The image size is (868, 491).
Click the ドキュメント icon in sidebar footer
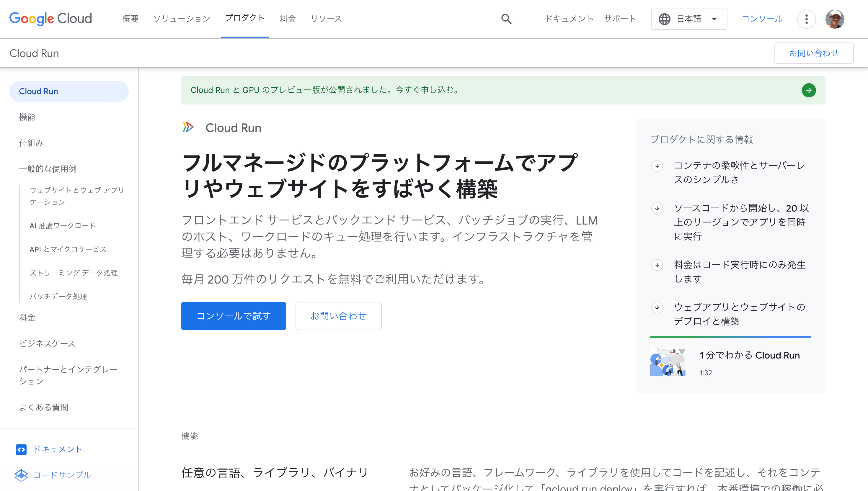[21, 449]
